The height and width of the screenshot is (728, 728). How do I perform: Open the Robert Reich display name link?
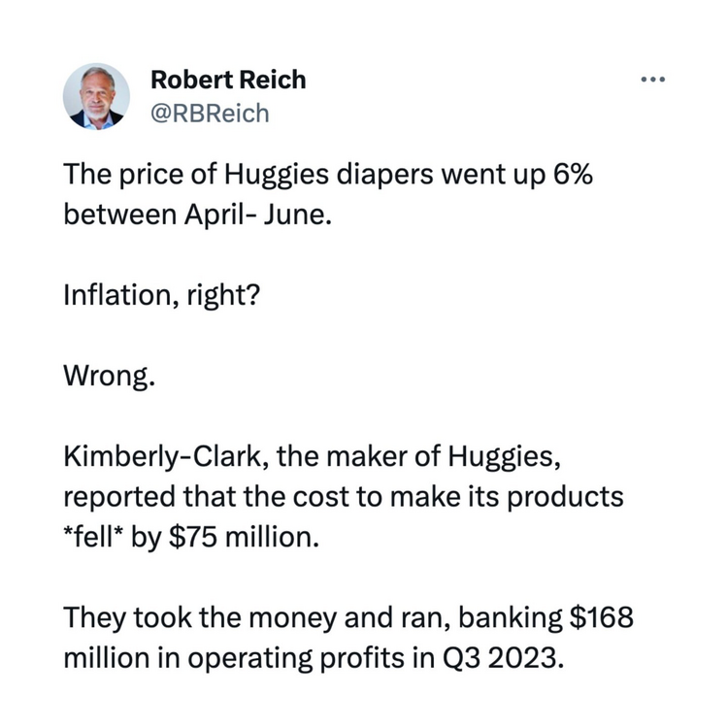pos(228,80)
